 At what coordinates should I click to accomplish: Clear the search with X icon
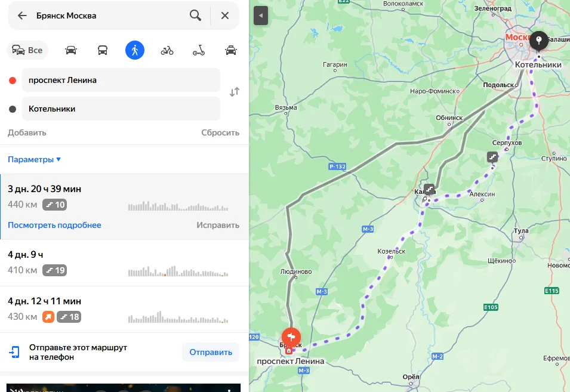[x=225, y=16]
